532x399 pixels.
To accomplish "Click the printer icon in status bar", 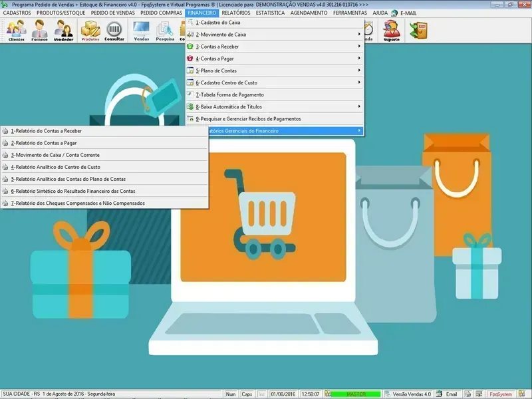I will pyautogui.click(x=468, y=394).
